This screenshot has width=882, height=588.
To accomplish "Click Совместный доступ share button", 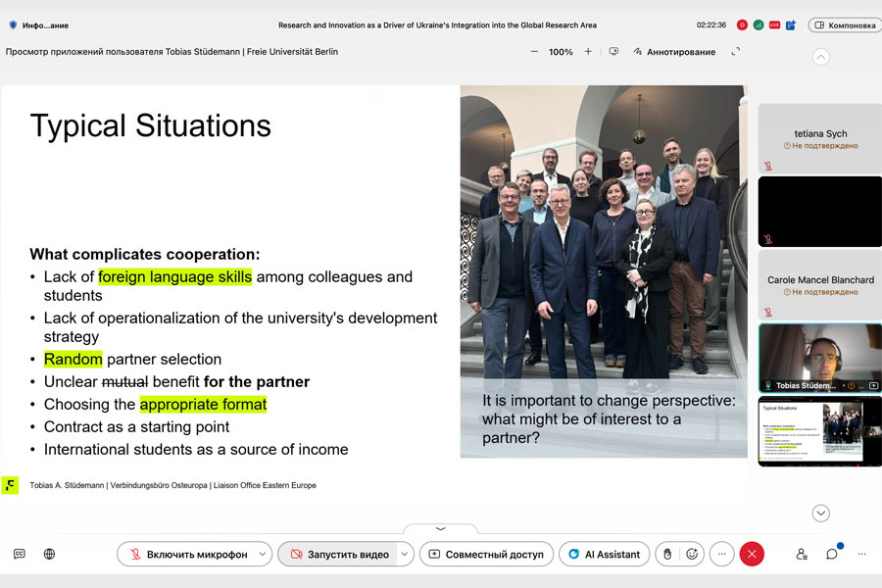I will 486,554.
